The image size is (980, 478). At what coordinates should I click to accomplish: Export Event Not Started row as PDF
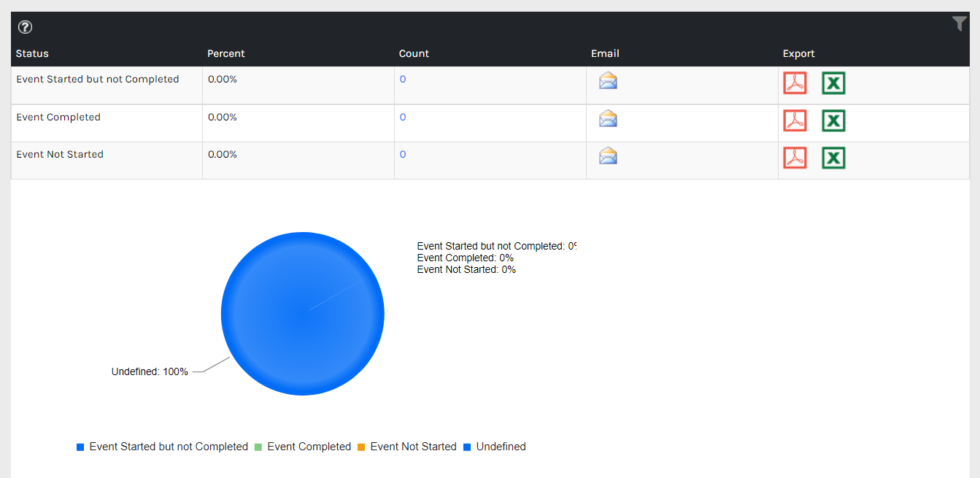(x=795, y=158)
